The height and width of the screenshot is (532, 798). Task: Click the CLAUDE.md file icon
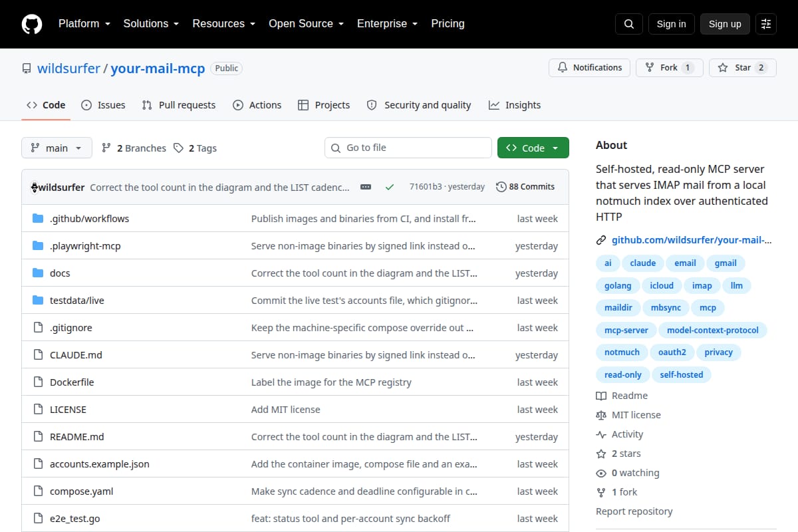(x=38, y=355)
